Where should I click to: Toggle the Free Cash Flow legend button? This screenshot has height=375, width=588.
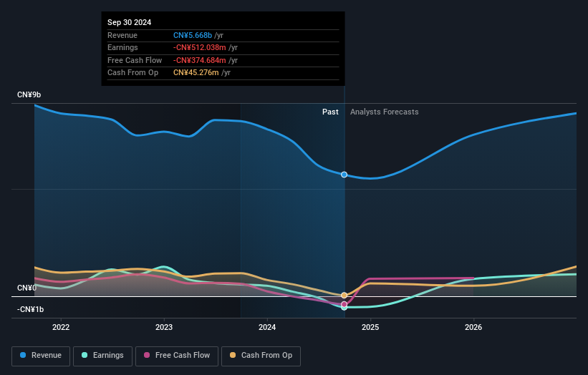click(177, 356)
